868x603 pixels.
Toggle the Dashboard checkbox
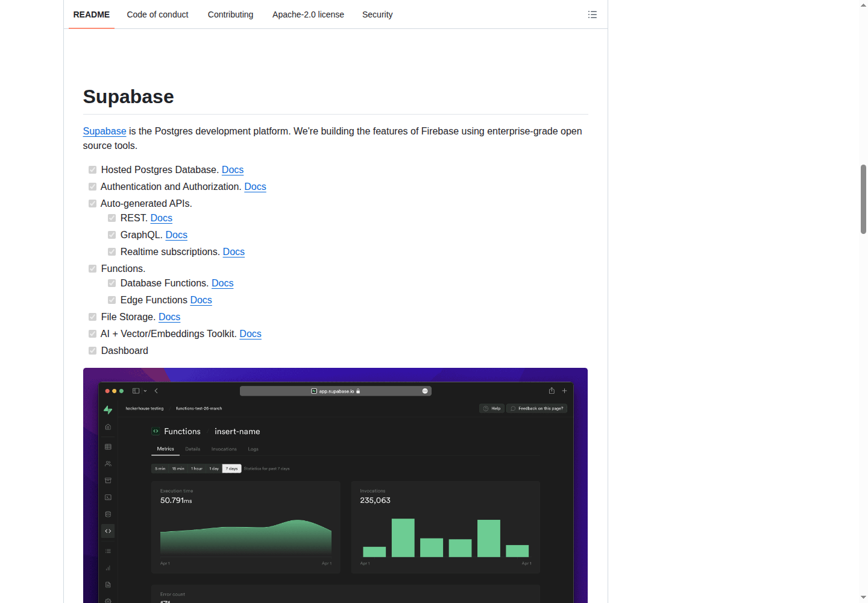coord(93,351)
